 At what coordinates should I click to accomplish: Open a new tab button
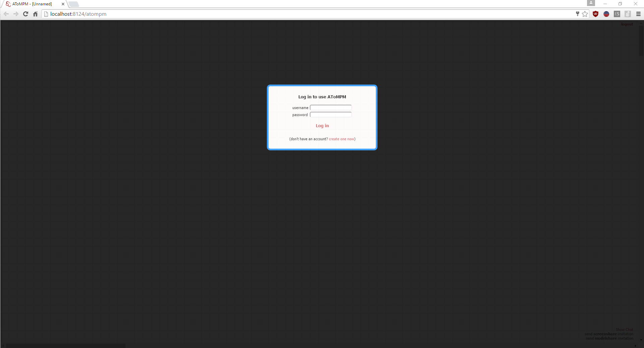click(x=74, y=4)
